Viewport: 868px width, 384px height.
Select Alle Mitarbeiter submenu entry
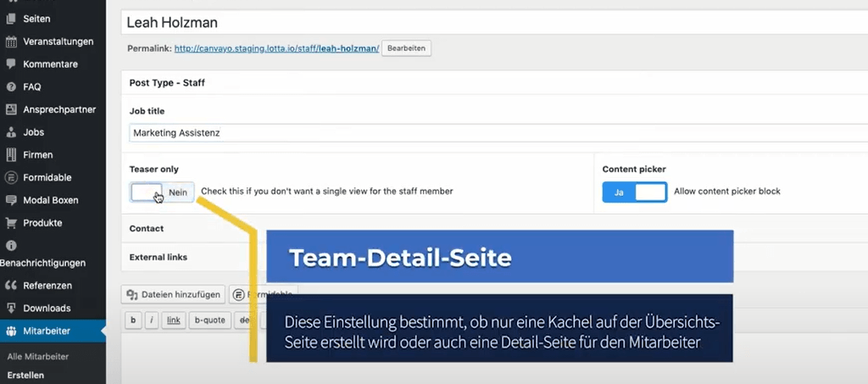coord(38,357)
